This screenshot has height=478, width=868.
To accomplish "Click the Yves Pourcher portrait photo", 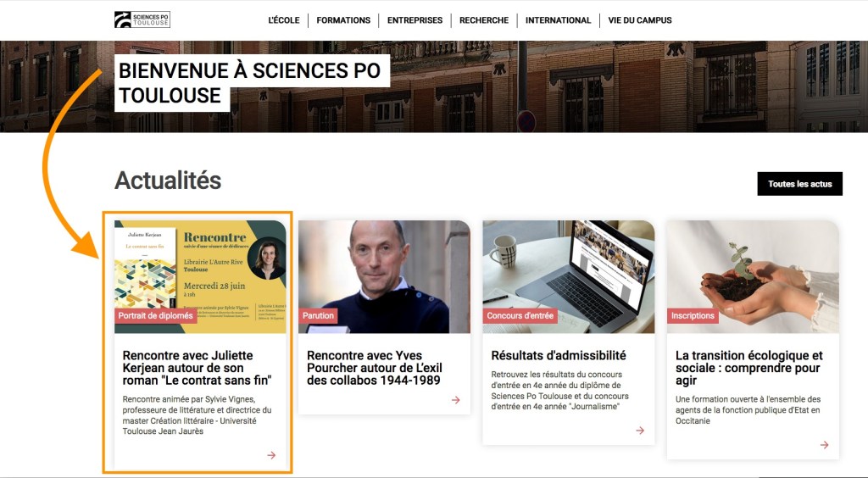I will click(x=384, y=267).
